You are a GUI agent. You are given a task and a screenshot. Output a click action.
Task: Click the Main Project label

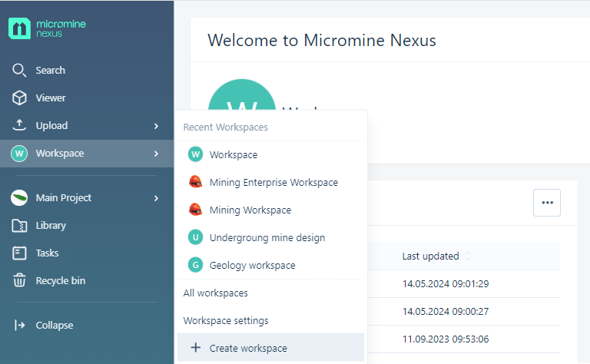tap(64, 198)
